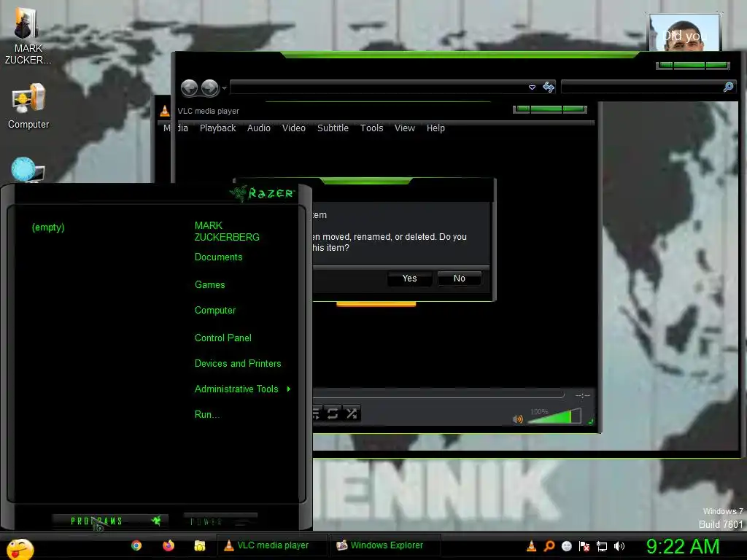Open Documents from the Start menu
The image size is (747, 560).
tap(218, 257)
